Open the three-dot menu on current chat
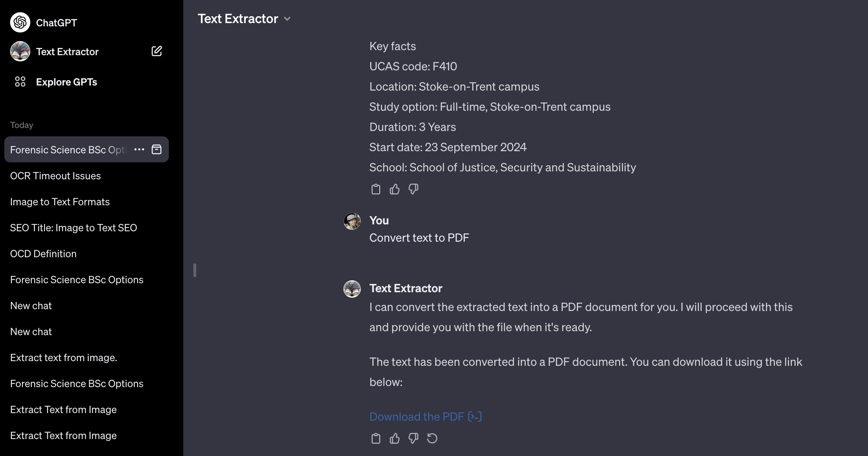The image size is (868, 456). click(140, 149)
